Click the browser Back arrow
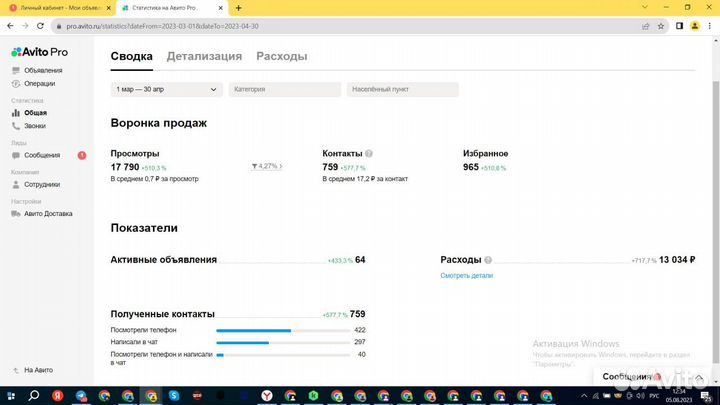Viewport: 720px width, 405px height. point(10,26)
